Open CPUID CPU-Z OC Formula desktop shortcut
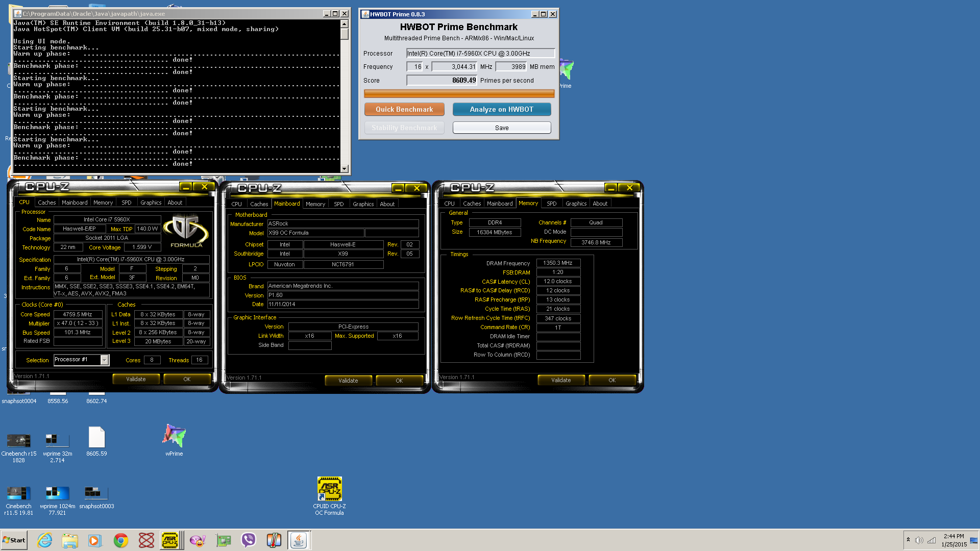This screenshot has height=551, width=980. [x=329, y=496]
